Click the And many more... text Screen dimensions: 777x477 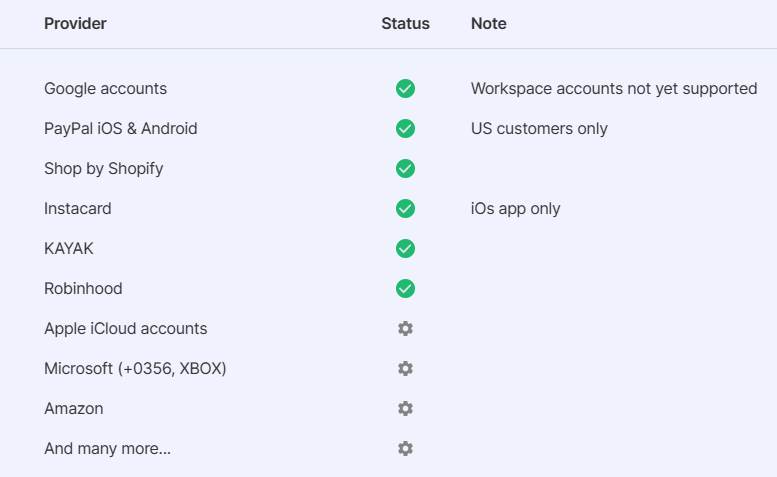click(108, 449)
